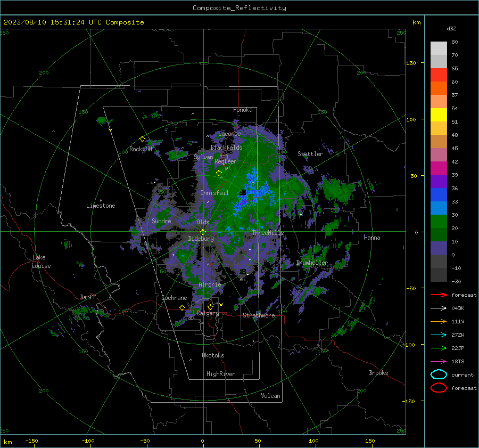This screenshot has height=448, width=479.
Task: Click the Innisfail city label
Action: [x=214, y=193]
